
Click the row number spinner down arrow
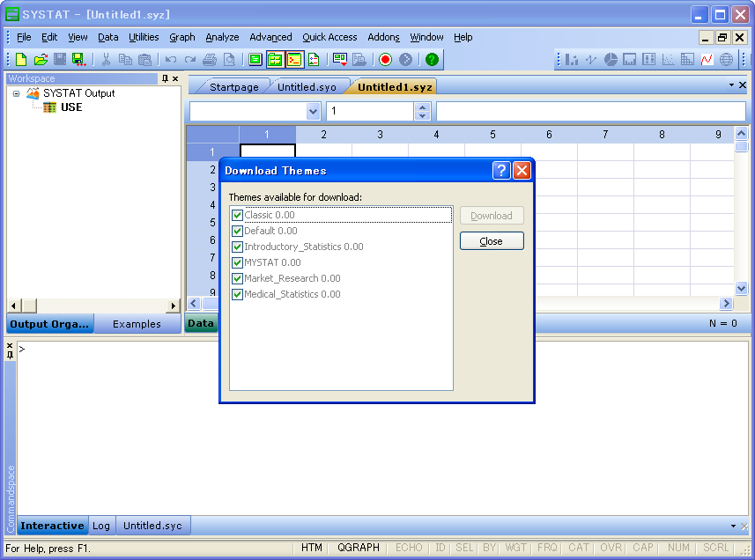422,115
